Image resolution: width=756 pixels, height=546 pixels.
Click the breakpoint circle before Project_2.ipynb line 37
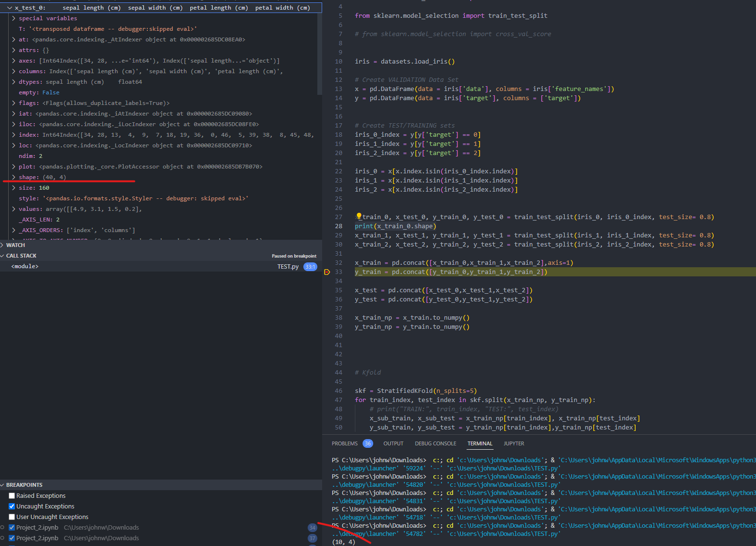pos(3,538)
